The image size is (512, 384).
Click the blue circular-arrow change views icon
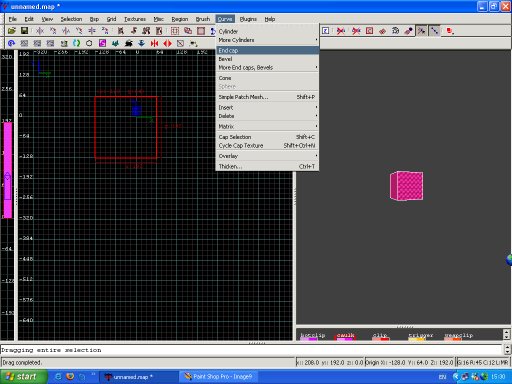12,43
